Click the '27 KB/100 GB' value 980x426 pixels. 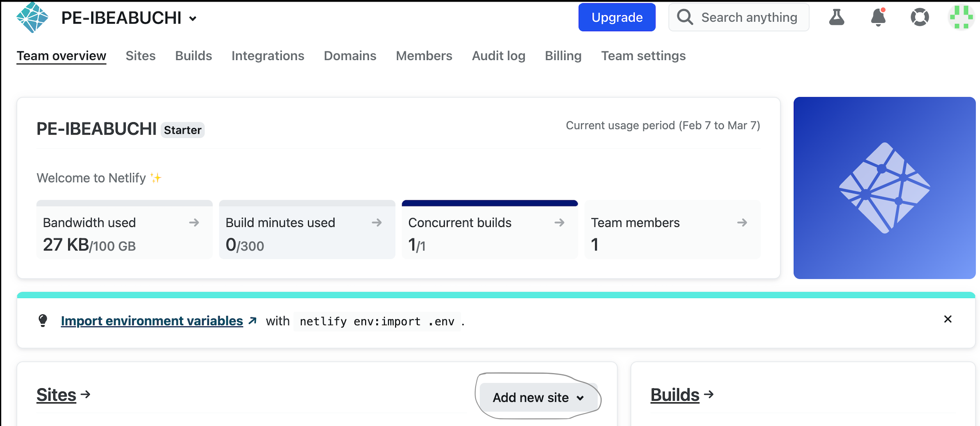coord(89,245)
